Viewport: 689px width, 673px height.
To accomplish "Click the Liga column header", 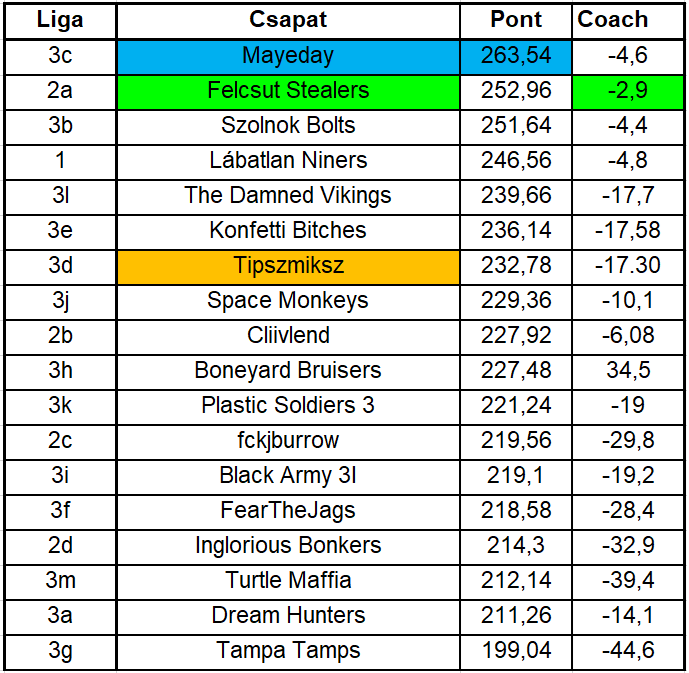I will (60, 20).
